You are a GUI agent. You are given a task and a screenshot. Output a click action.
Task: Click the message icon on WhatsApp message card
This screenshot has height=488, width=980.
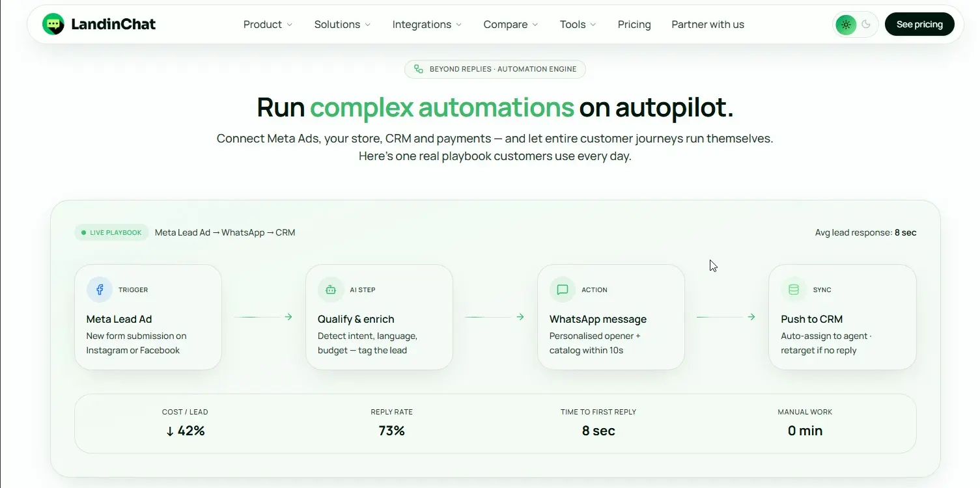click(563, 290)
